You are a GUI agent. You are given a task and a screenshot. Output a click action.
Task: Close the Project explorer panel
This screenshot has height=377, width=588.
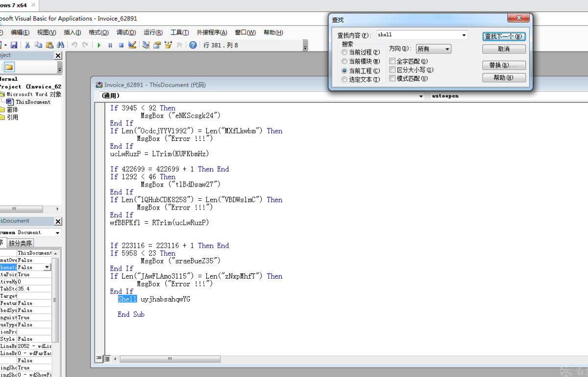(58, 56)
